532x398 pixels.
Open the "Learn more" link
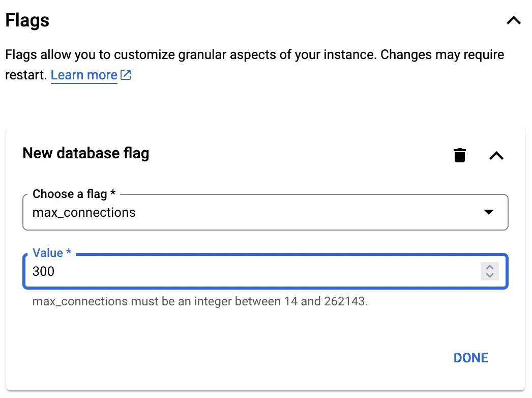84,75
